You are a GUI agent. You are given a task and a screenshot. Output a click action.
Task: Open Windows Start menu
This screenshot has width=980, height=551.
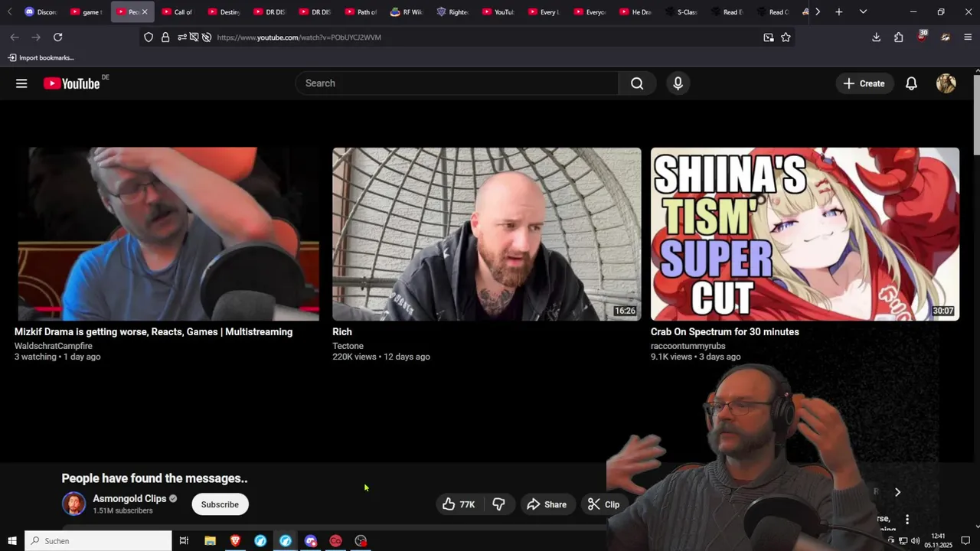coord(11,541)
